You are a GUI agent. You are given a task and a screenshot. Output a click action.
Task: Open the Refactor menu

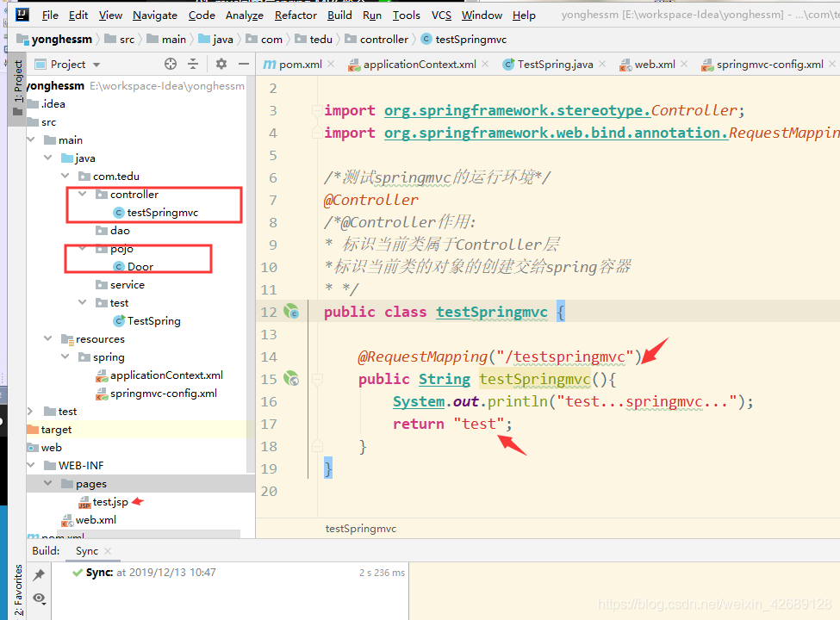(296, 15)
